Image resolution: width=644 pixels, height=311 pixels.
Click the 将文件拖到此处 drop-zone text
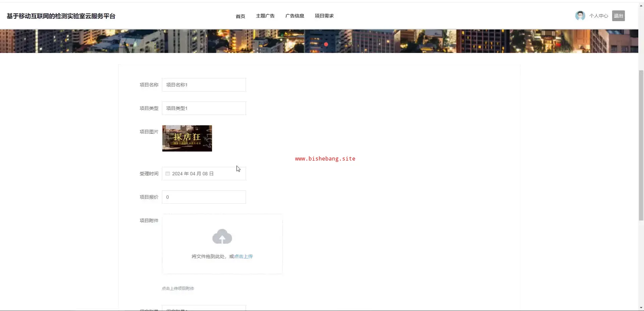pyautogui.click(x=208, y=256)
